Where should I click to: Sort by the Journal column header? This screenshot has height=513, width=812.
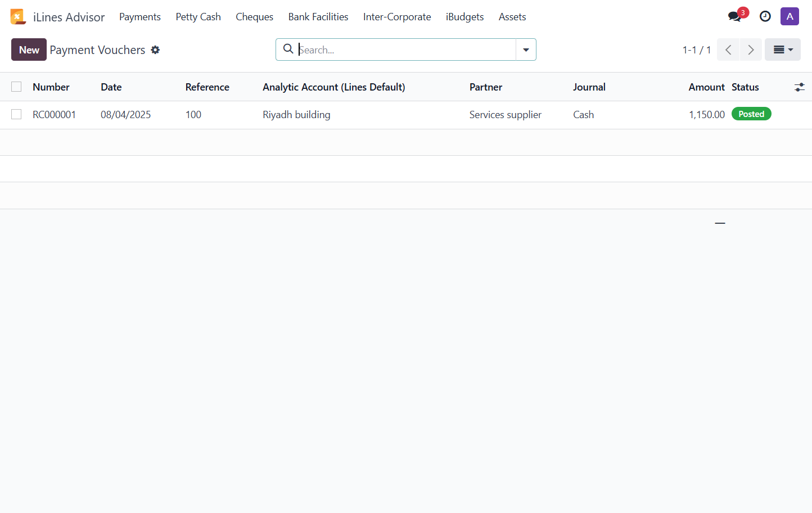pyautogui.click(x=589, y=87)
